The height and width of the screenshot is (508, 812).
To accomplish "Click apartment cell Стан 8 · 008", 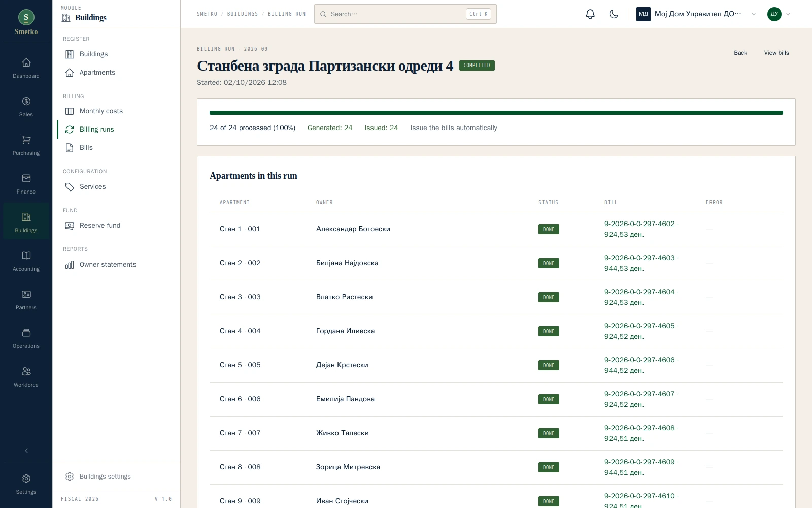I will point(240,467).
